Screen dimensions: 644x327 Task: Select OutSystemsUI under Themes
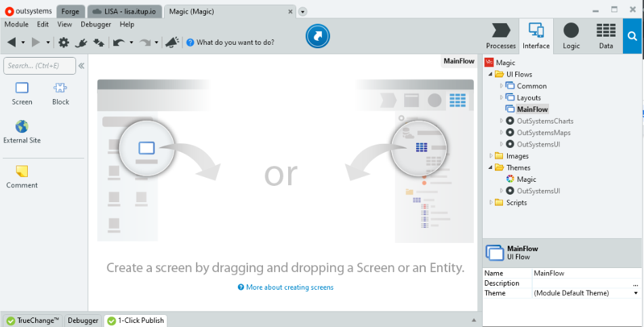point(538,191)
